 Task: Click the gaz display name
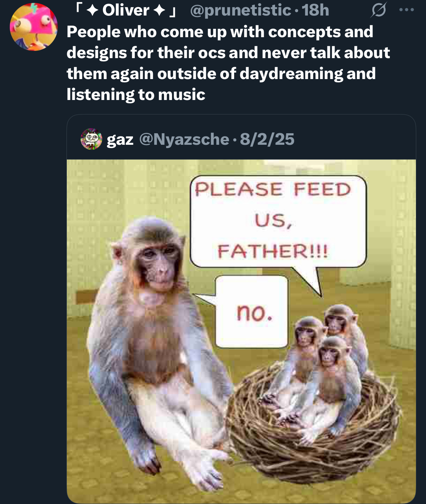click(x=120, y=140)
